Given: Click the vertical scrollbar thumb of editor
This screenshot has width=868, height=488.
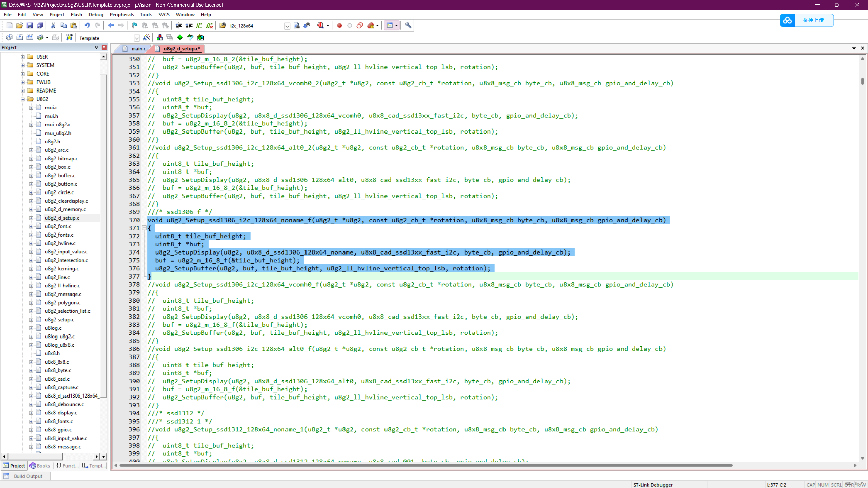Looking at the screenshot, I should coord(862,81).
